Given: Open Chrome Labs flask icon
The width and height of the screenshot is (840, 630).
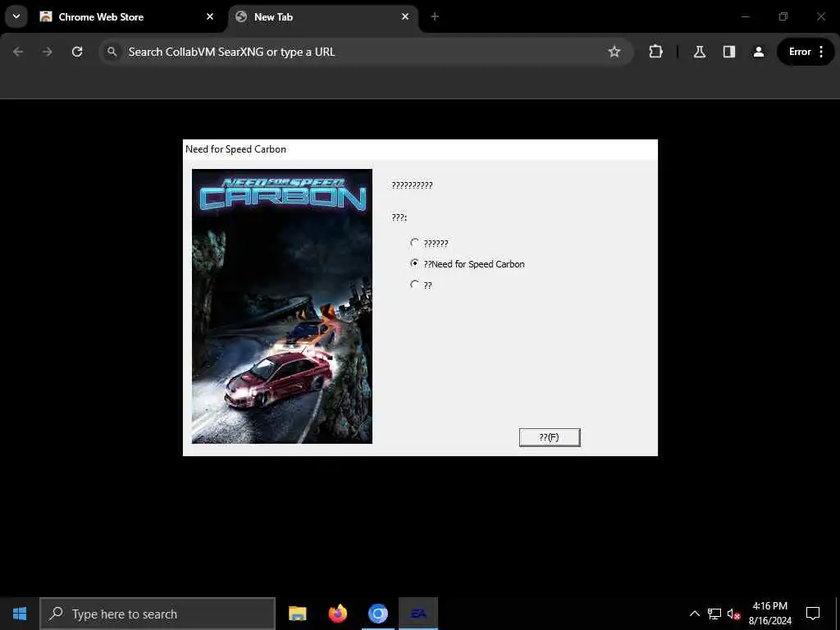Looking at the screenshot, I should click(699, 52).
